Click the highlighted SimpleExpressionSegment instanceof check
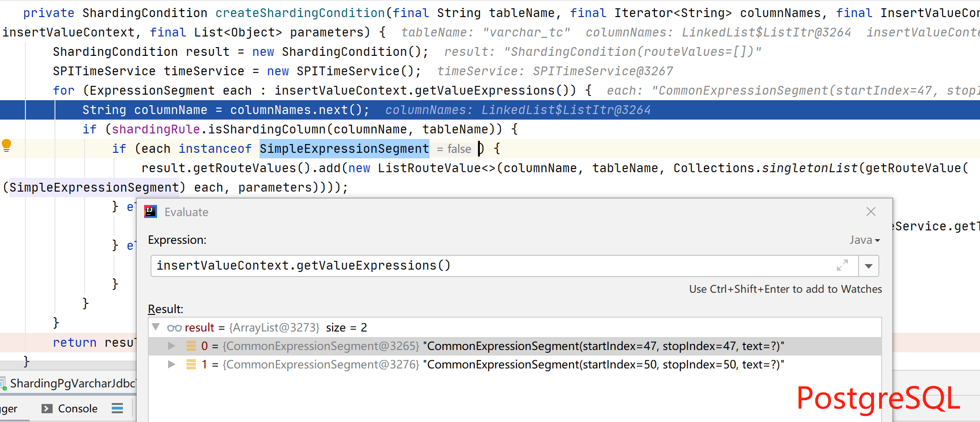980x422 pixels. pos(344,148)
